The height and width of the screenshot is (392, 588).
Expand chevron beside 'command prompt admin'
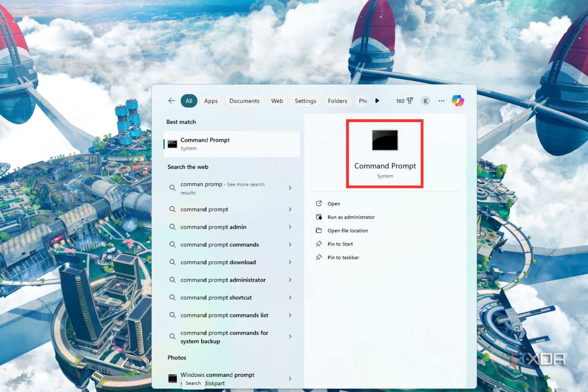coord(290,227)
